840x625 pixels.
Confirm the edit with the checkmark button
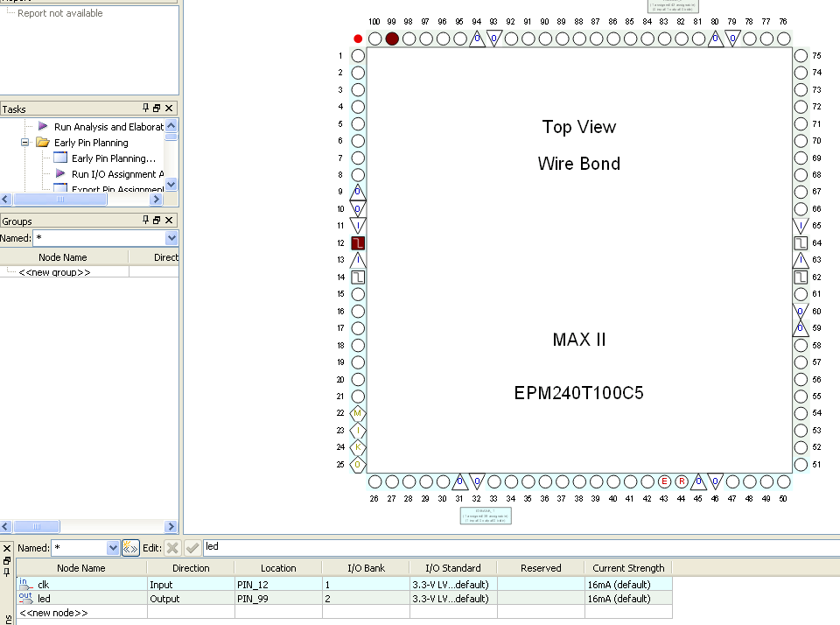pyautogui.click(x=192, y=548)
